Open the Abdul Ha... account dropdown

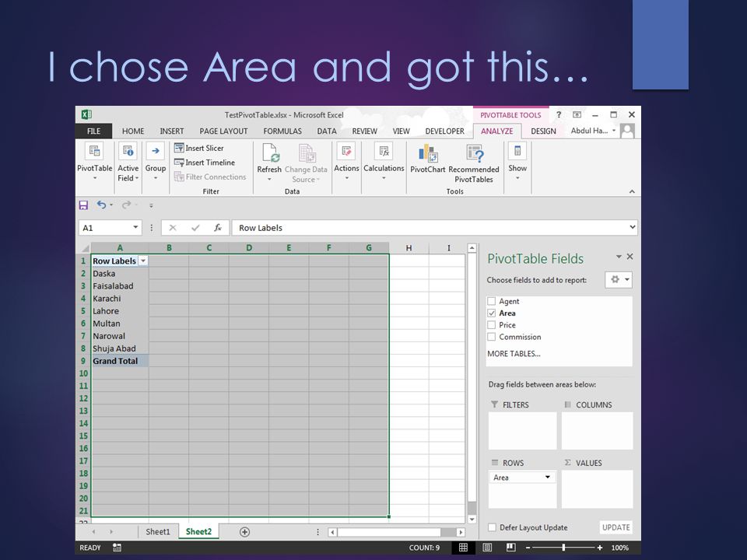593,131
